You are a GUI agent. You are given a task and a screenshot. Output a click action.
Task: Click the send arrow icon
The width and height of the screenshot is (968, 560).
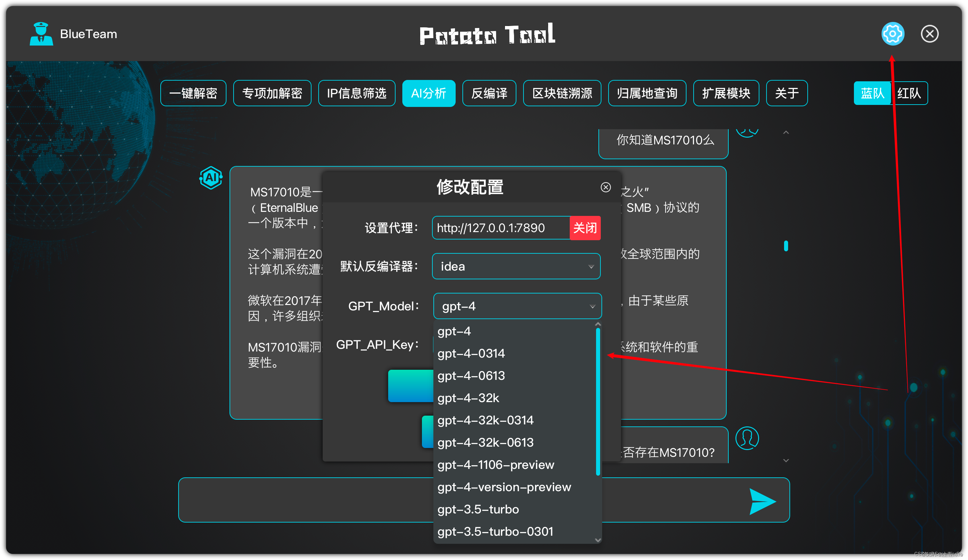tap(762, 501)
